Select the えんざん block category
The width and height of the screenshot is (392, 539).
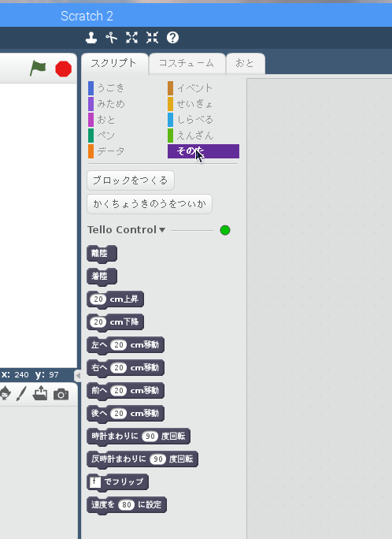[x=190, y=136]
